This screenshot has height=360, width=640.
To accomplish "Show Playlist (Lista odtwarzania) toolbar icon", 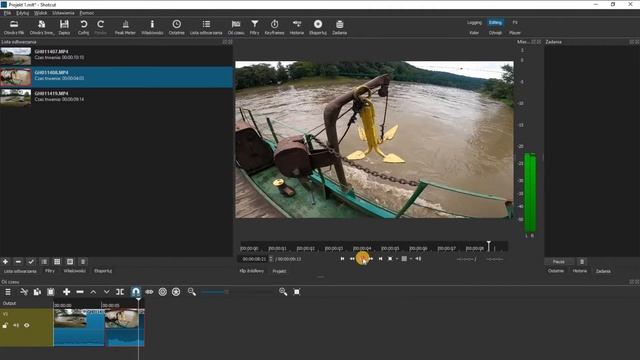I will 206,24.
